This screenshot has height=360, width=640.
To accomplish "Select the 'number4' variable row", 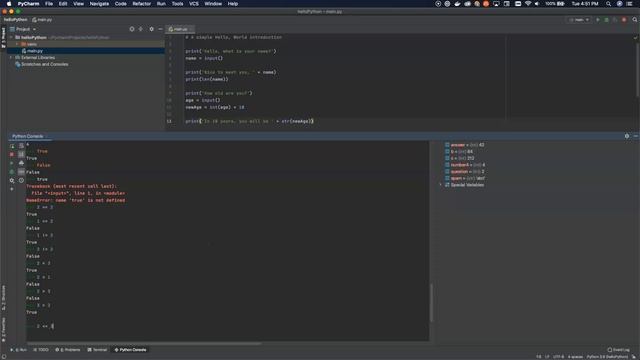I will [x=465, y=165].
